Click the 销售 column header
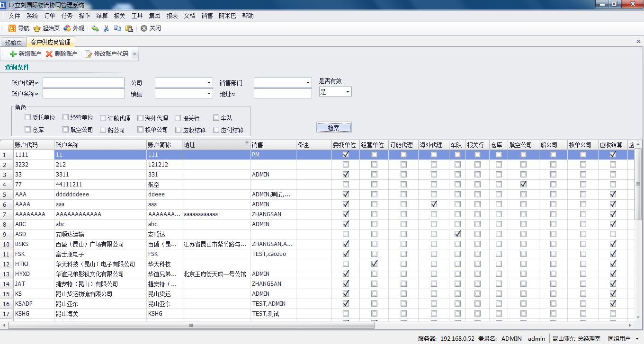Image resolution: width=644 pixels, height=344 pixels. (273, 145)
